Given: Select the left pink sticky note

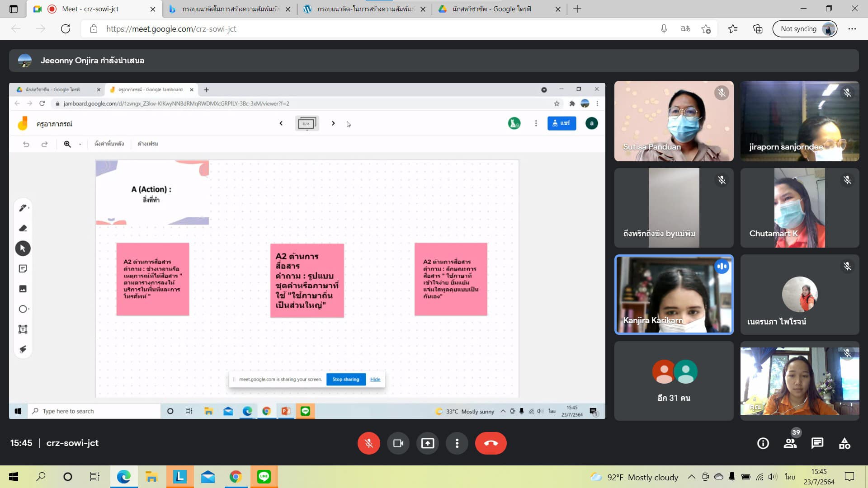Looking at the screenshot, I should [153, 279].
